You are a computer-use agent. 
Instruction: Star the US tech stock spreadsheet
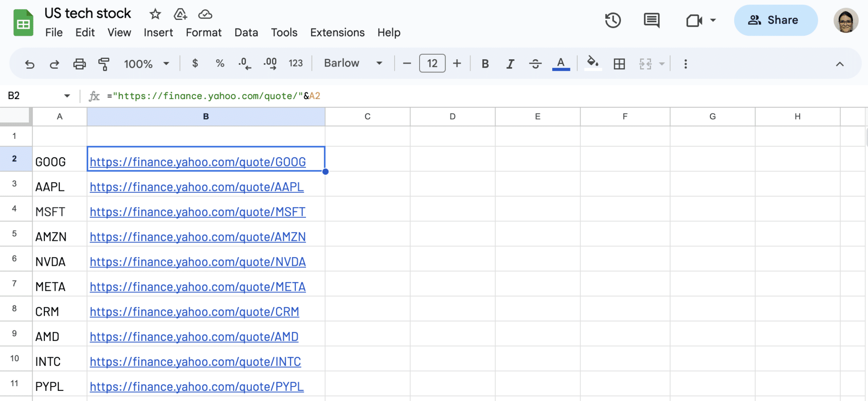coord(155,14)
